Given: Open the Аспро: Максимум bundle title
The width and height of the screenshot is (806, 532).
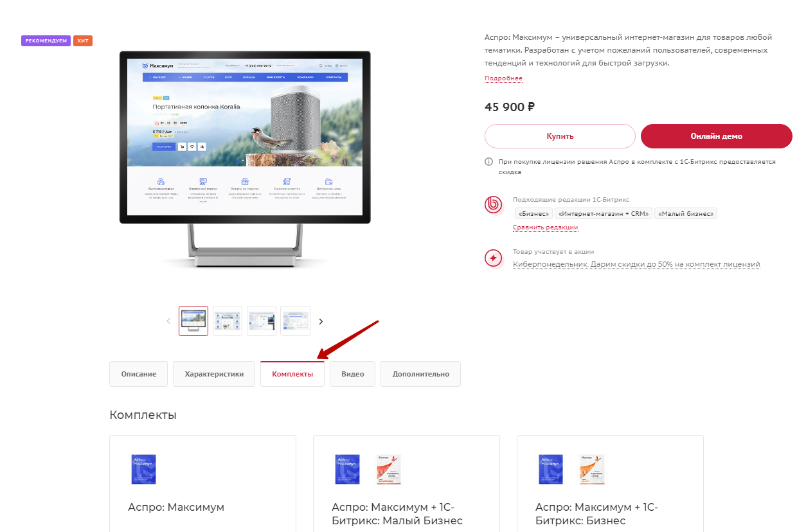Looking at the screenshot, I should click(176, 507).
